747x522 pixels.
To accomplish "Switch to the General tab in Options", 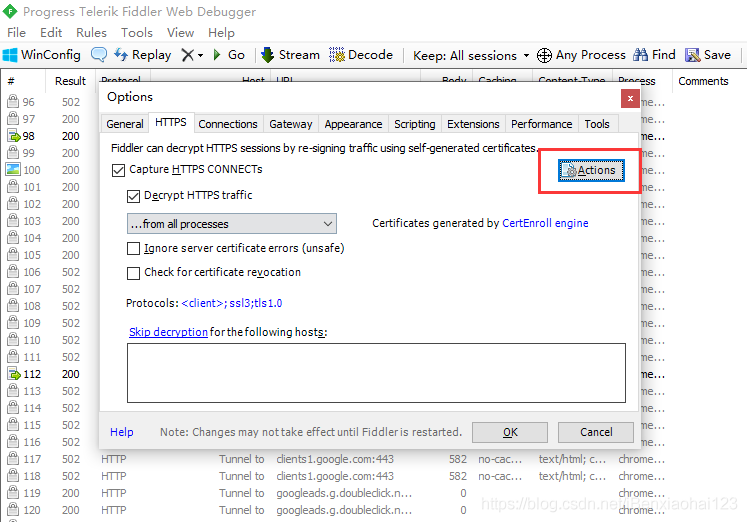I will pyautogui.click(x=125, y=124).
